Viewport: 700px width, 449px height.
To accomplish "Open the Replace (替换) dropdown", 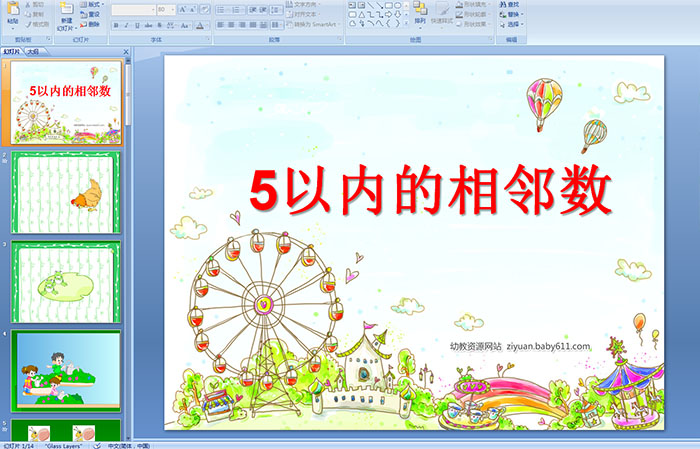I will point(512,14).
